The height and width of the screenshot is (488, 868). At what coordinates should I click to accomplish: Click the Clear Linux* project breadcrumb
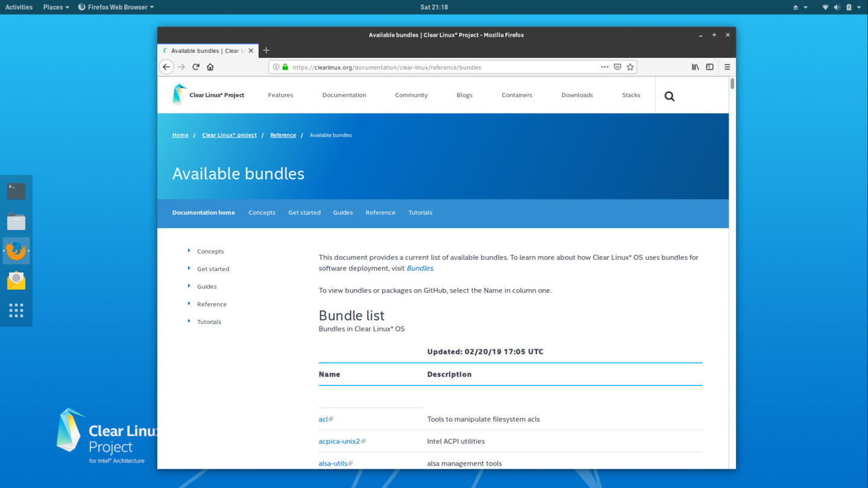coord(229,135)
